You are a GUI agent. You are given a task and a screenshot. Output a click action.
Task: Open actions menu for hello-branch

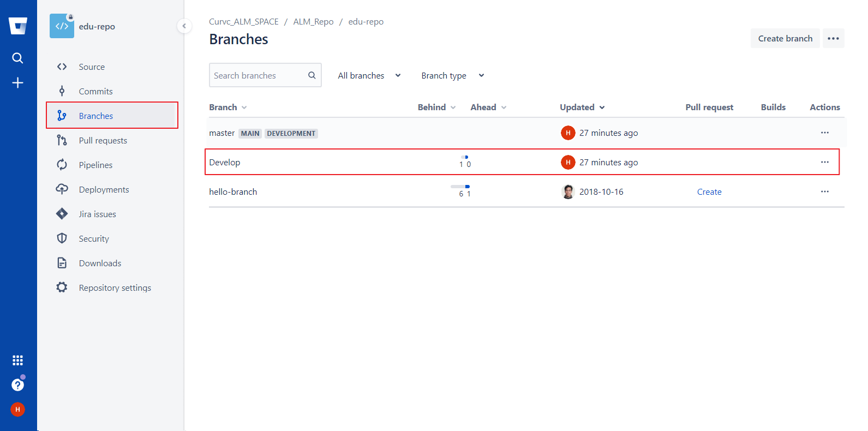[825, 191]
